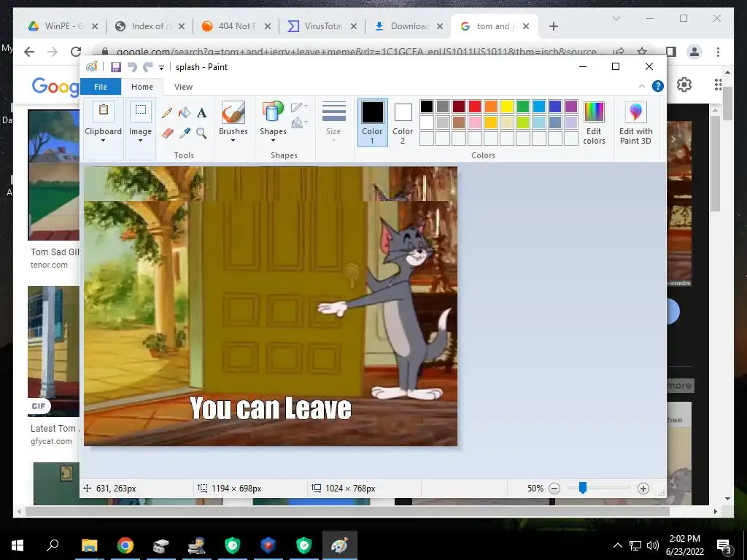Click the Save icon in quick access toolbar

click(116, 67)
